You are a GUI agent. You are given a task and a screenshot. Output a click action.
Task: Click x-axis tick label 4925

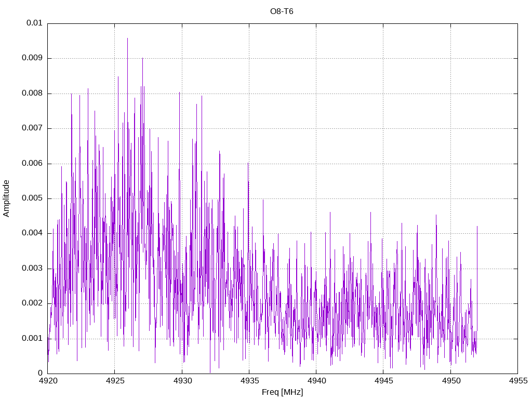(115, 381)
